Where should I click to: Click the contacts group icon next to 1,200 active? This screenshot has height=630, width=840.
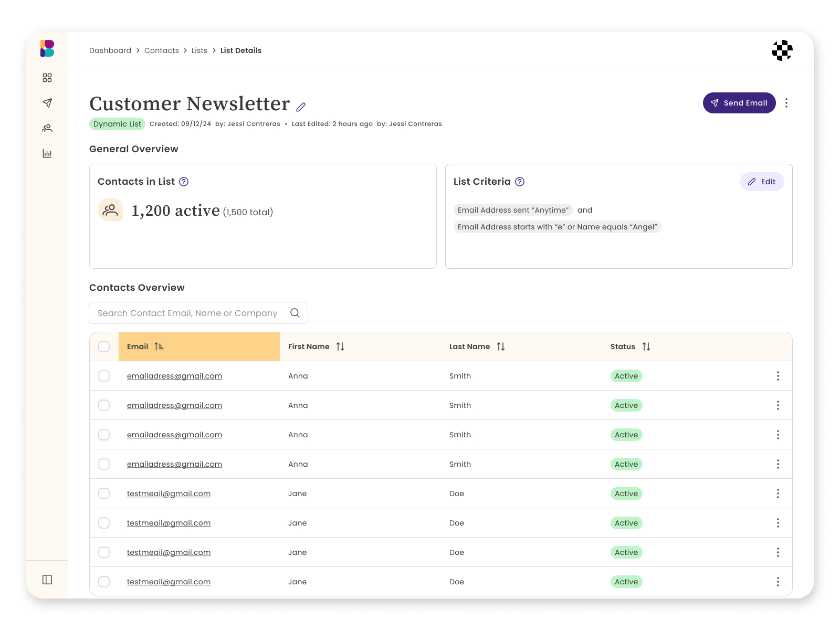click(x=110, y=210)
